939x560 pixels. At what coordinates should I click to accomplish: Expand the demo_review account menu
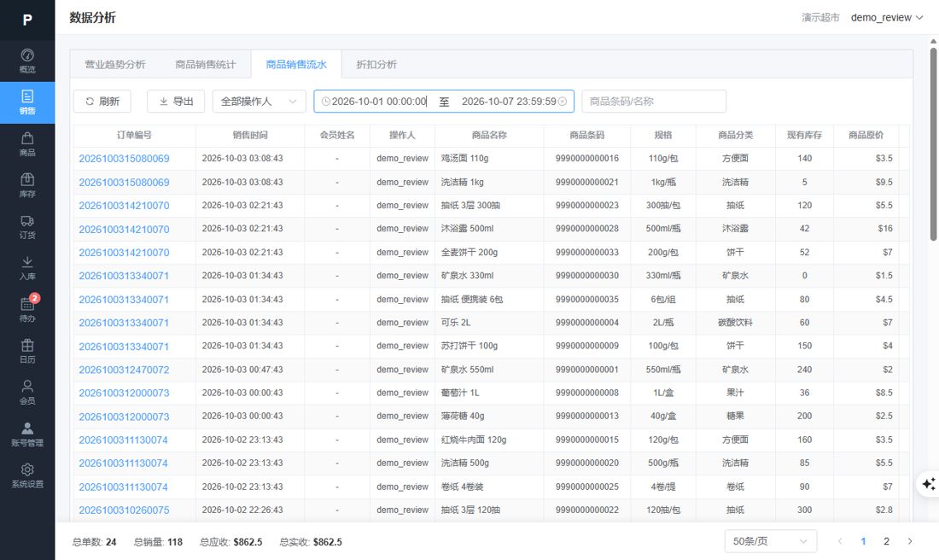click(887, 17)
